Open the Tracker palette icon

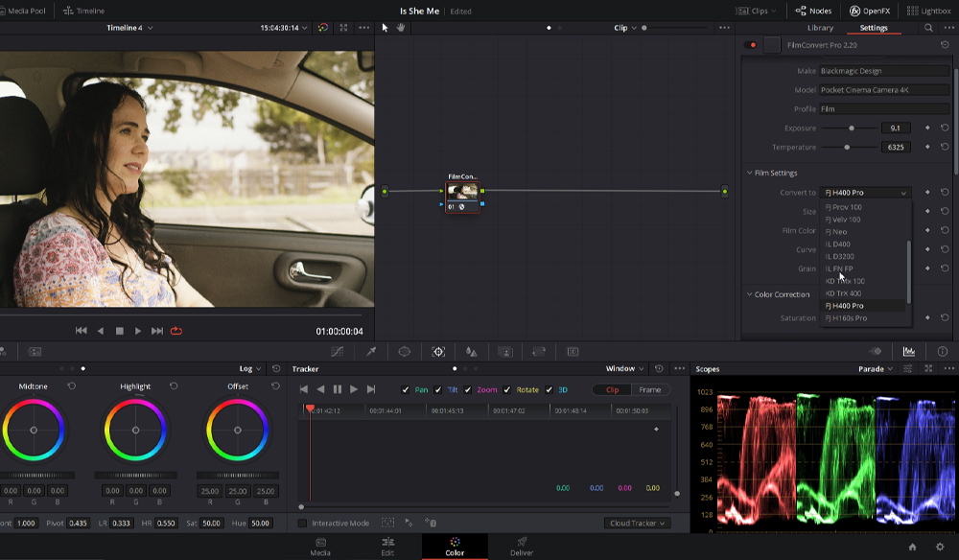[438, 352]
